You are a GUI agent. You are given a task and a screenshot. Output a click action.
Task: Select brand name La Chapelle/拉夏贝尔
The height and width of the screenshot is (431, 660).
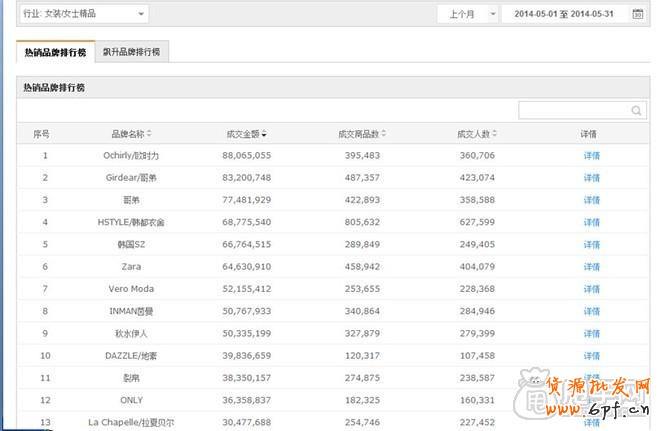[x=131, y=423]
